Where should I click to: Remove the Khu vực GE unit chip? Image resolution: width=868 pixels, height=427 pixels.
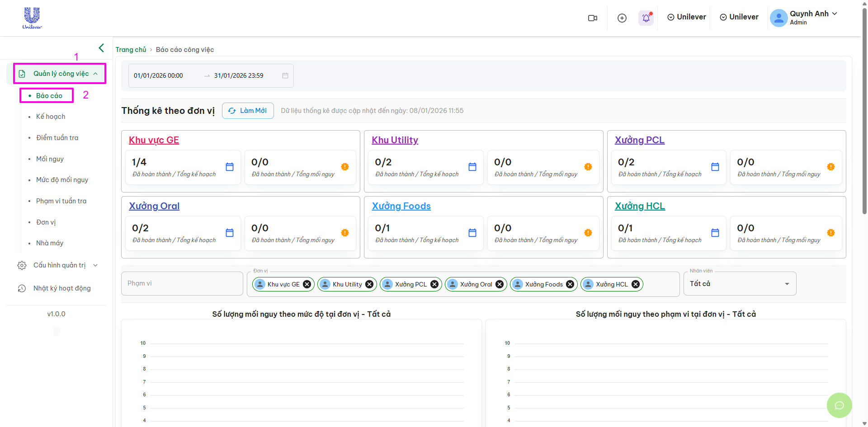(x=307, y=284)
